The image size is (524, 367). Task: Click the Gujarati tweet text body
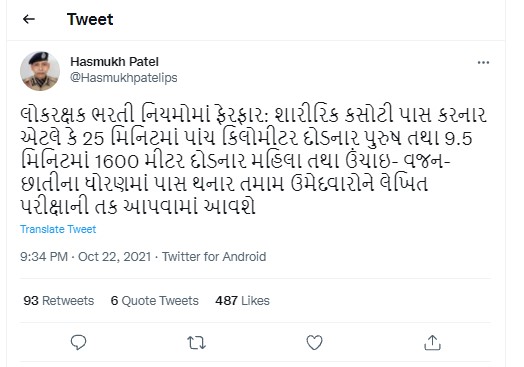tap(253, 160)
